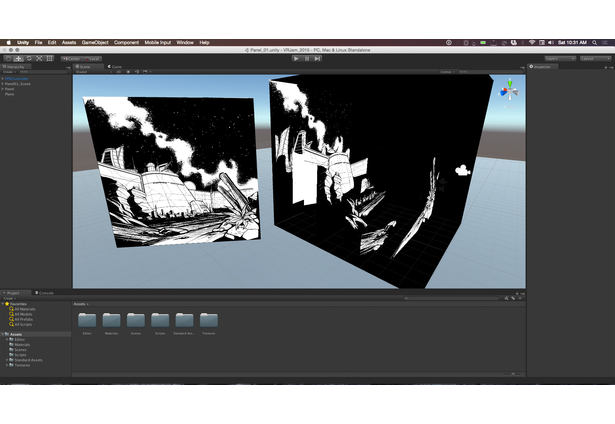Open the Mobile Input menu
The image size is (615, 424).
click(x=158, y=42)
